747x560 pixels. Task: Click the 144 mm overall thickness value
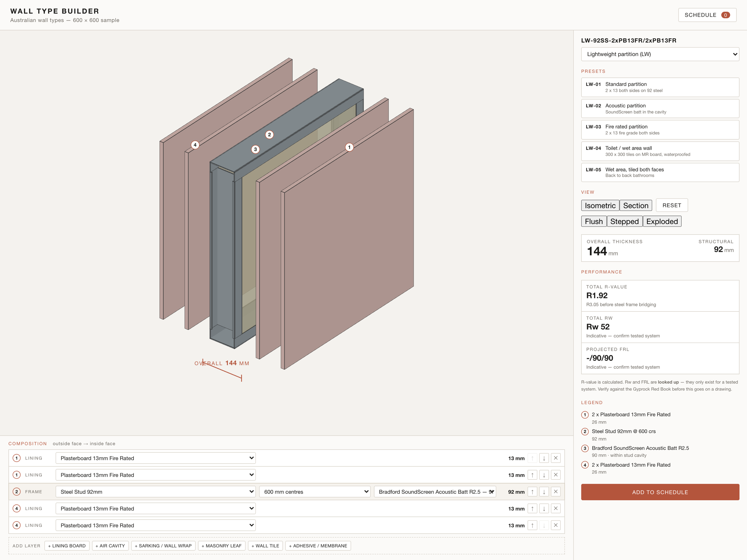(602, 251)
